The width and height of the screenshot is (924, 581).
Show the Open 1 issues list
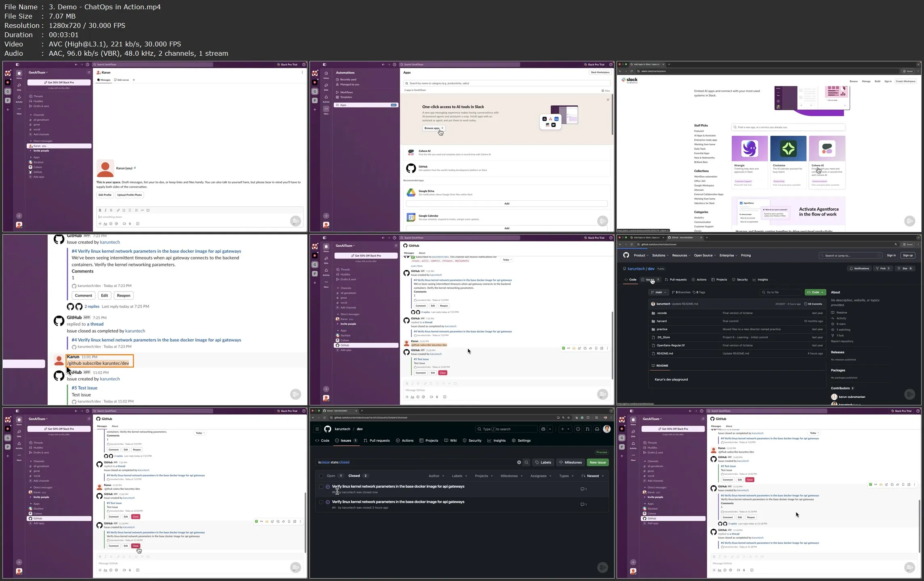pyautogui.click(x=335, y=476)
